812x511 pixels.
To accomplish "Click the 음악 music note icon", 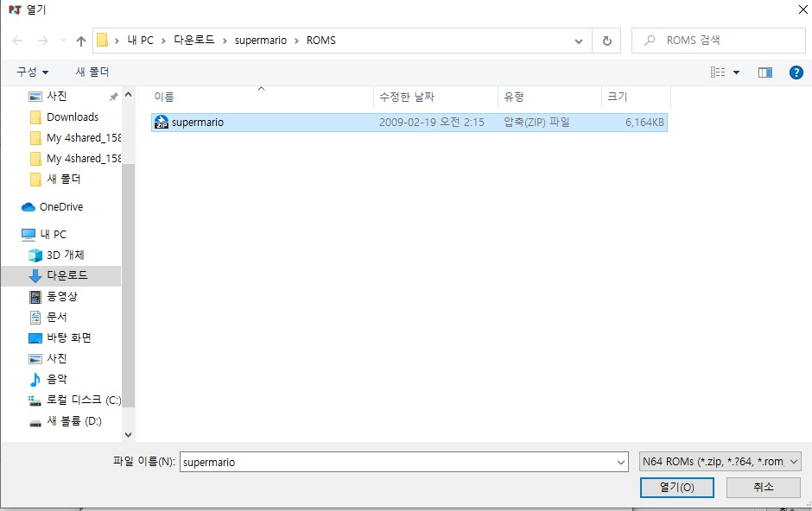I will (35, 380).
